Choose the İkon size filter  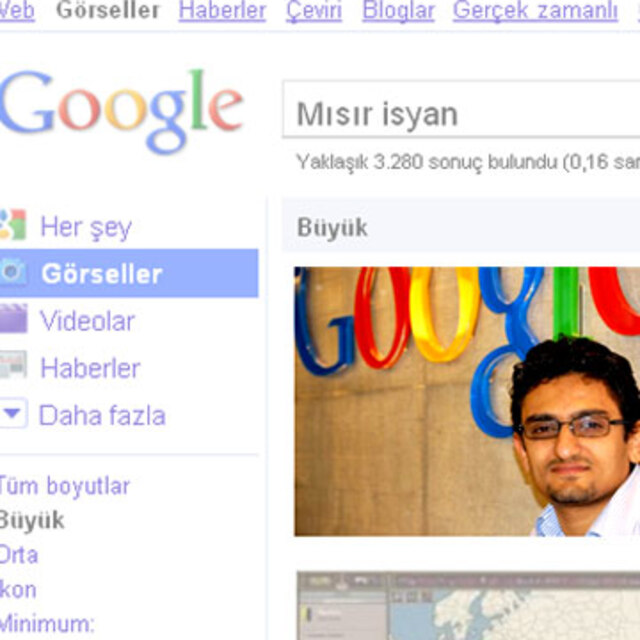(x=18, y=590)
